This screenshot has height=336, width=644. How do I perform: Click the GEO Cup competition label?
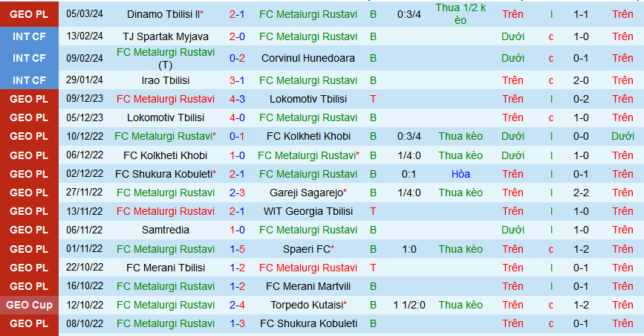coord(29,305)
